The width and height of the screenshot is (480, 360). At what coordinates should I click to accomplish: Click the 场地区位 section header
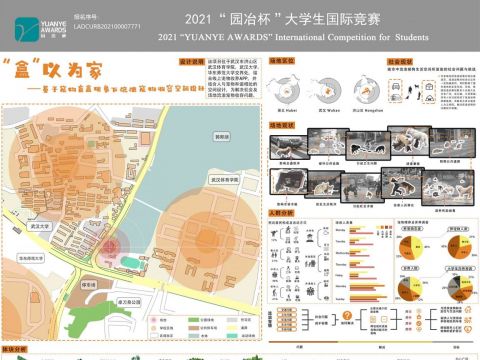(282, 61)
